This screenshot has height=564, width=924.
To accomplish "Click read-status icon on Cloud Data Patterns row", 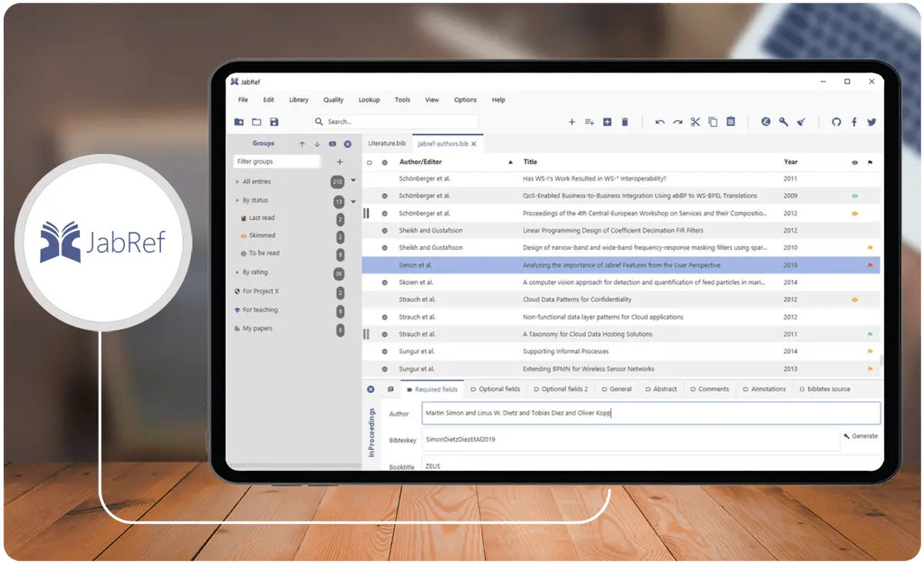I will pyautogui.click(x=855, y=299).
